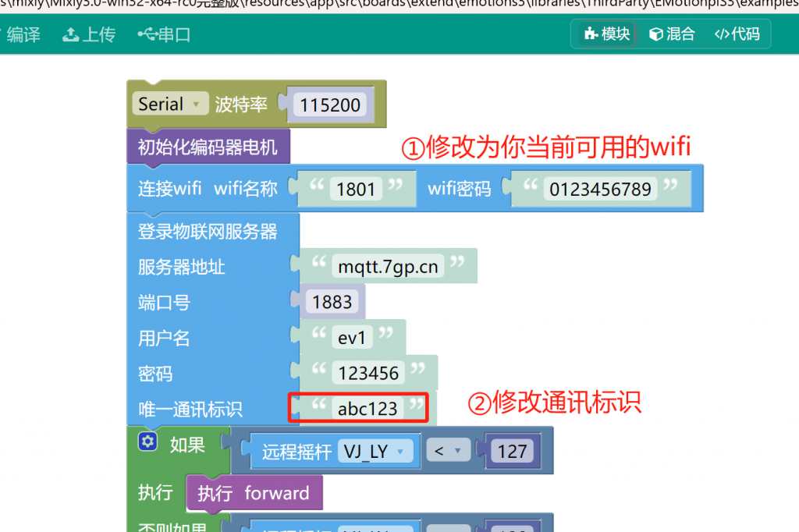The image size is (799, 532).
Task: Open the < comparison operator dropdown
Action: pos(448,451)
